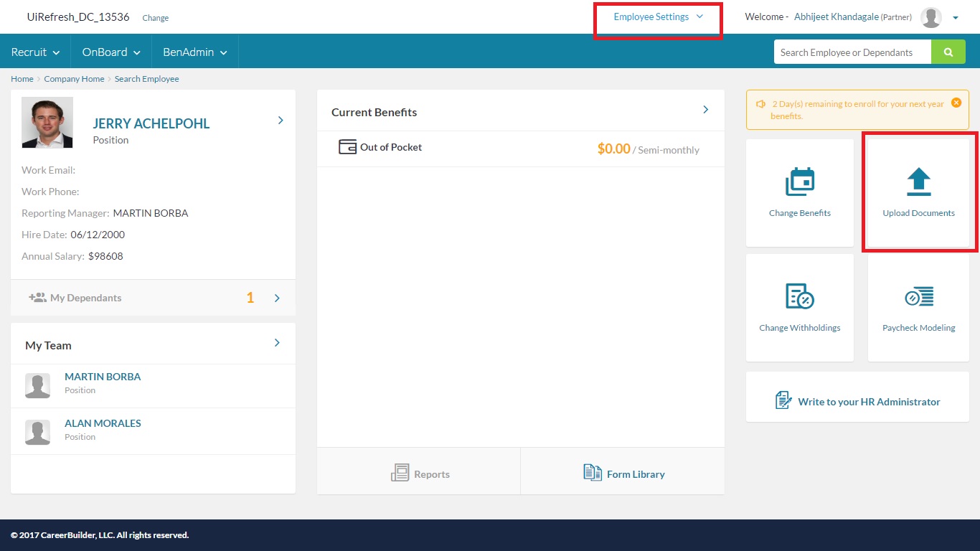The height and width of the screenshot is (551, 980).
Task: Open the Employee Settings dropdown
Action: pos(658,17)
